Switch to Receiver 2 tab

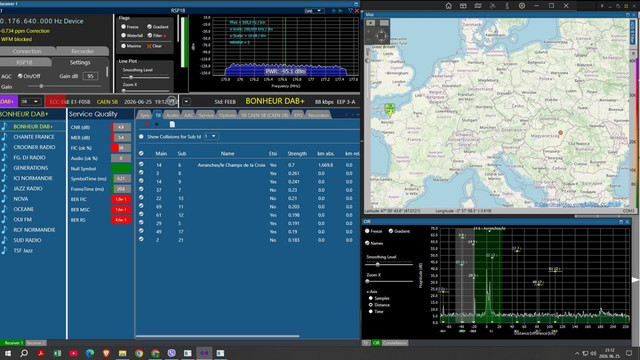36,343
